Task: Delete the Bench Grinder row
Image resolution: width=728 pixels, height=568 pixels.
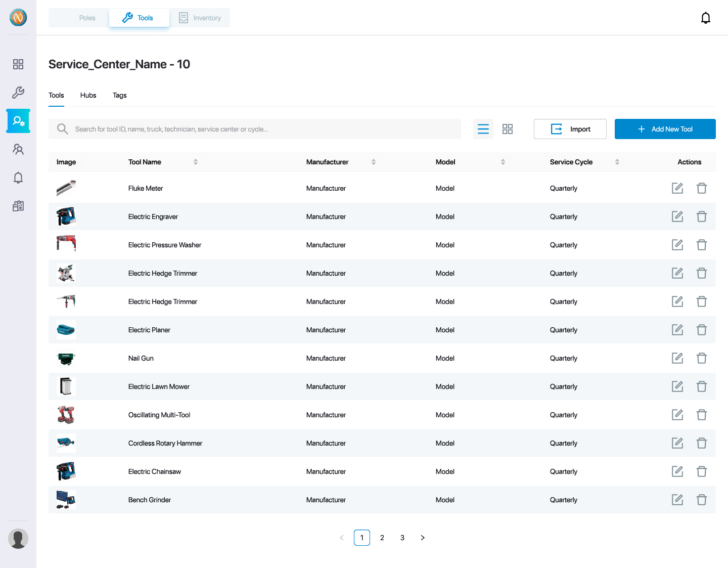Action: click(702, 500)
